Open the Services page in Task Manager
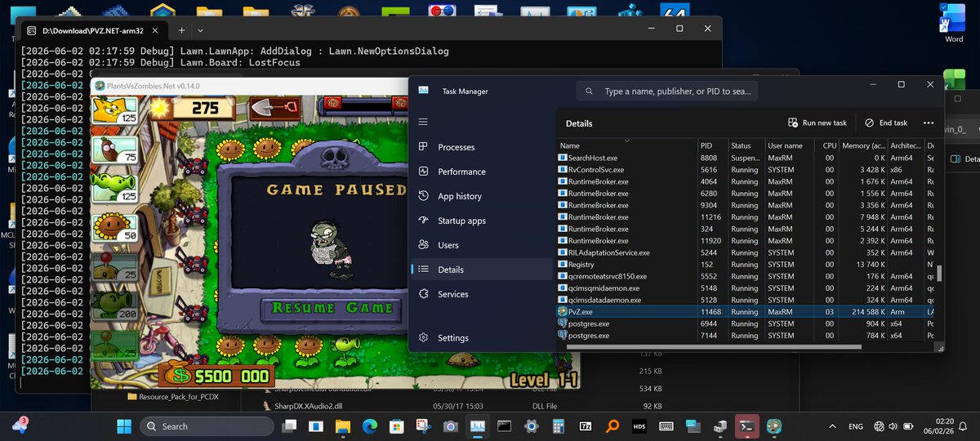Viewport: 980px width, 441px height. [483, 294]
